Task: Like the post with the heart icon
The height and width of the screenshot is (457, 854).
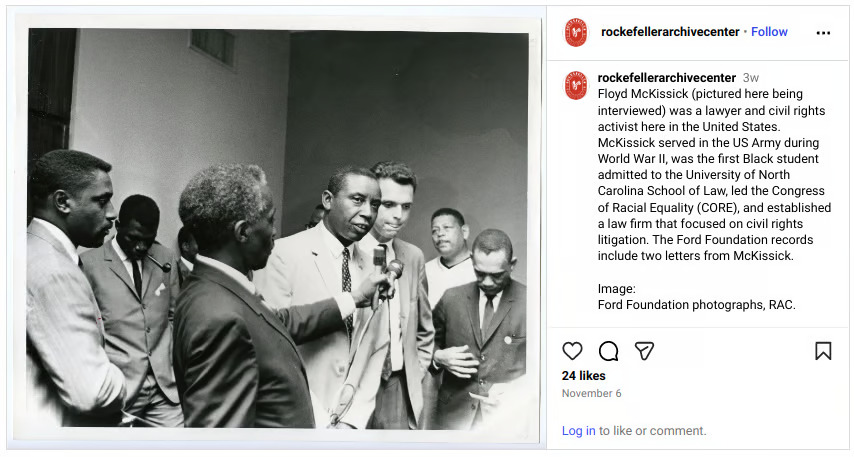Action: coord(572,351)
